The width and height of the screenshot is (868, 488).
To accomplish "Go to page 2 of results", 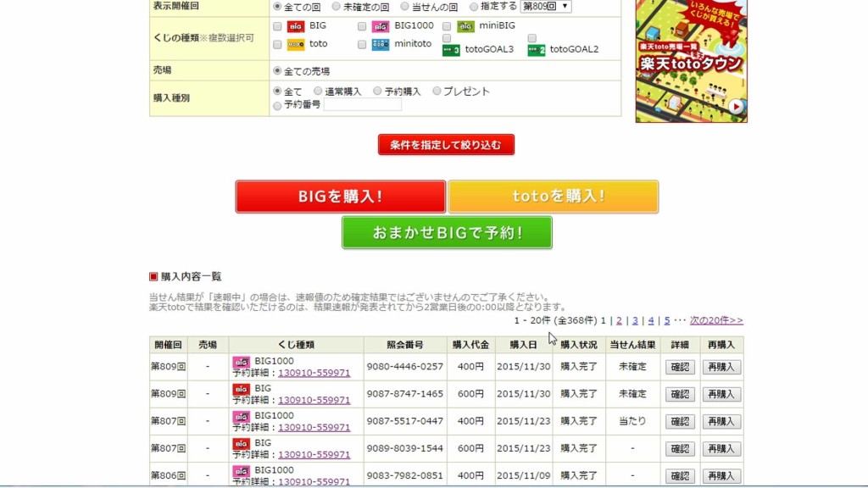I will pos(619,321).
